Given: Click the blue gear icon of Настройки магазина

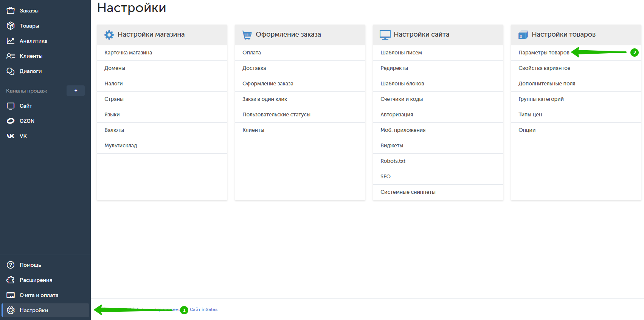Looking at the screenshot, I should point(109,35).
